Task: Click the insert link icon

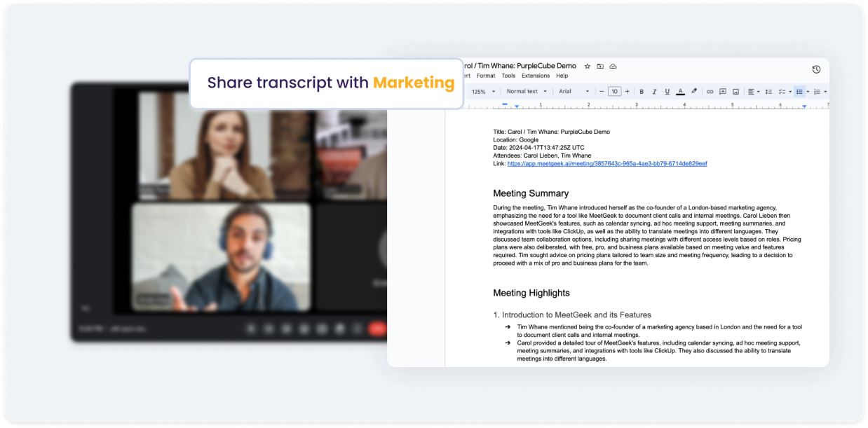Action: point(710,91)
